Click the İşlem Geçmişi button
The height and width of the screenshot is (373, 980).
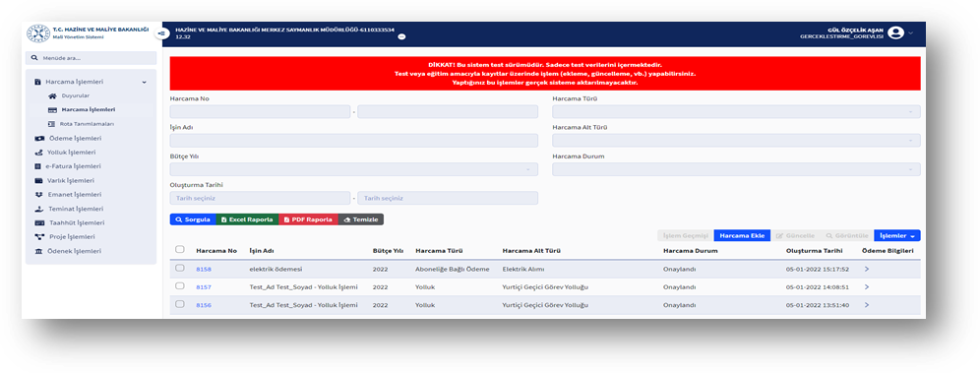[685, 235]
